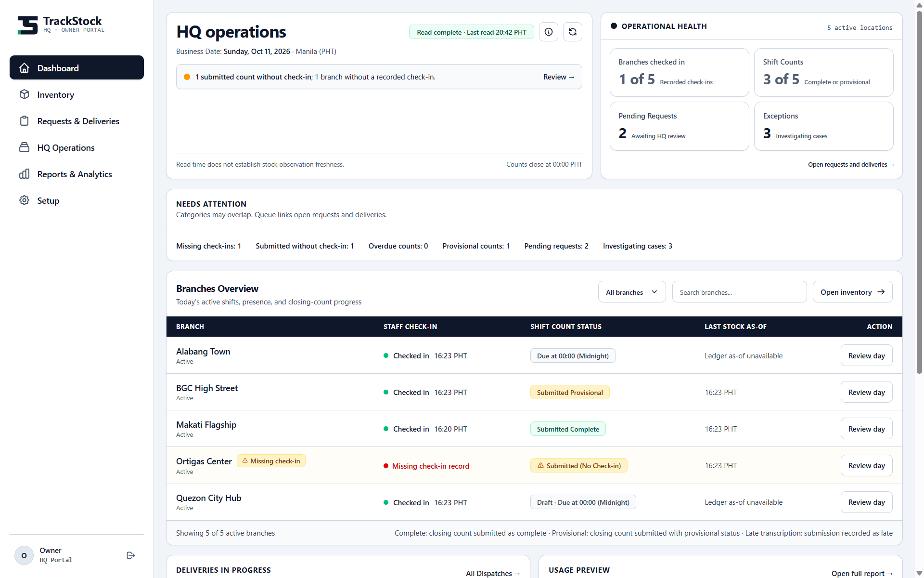
Task: Click the warning triangle on Missing check-in badge
Action: pyautogui.click(x=245, y=461)
